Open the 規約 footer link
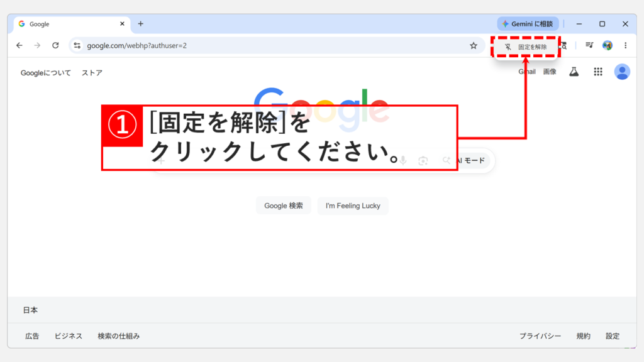The height and width of the screenshot is (362, 644). point(583,336)
